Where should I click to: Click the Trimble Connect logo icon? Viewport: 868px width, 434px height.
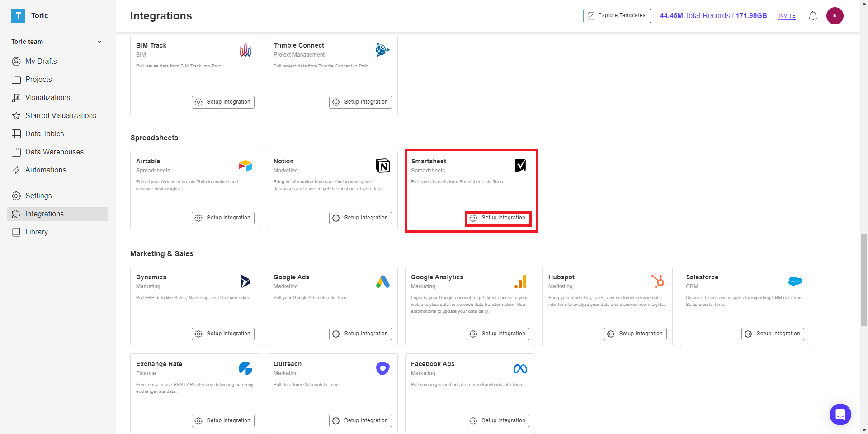click(x=382, y=50)
